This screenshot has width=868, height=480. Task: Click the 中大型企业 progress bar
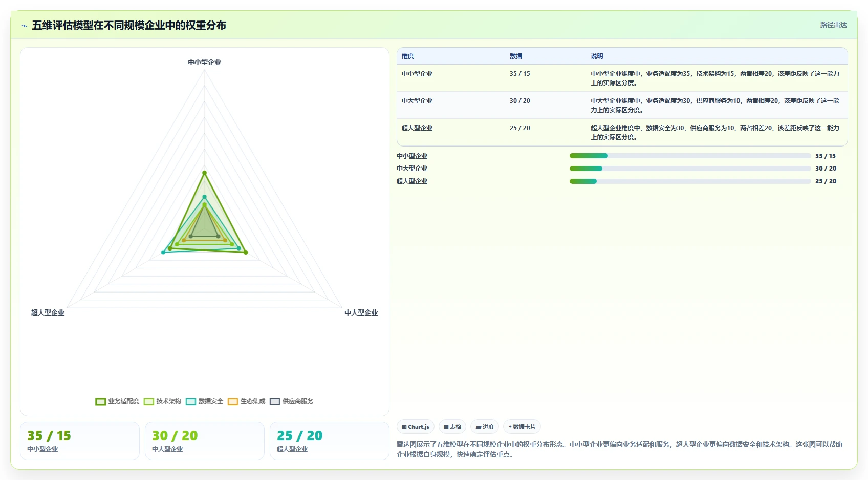tap(690, 169)
